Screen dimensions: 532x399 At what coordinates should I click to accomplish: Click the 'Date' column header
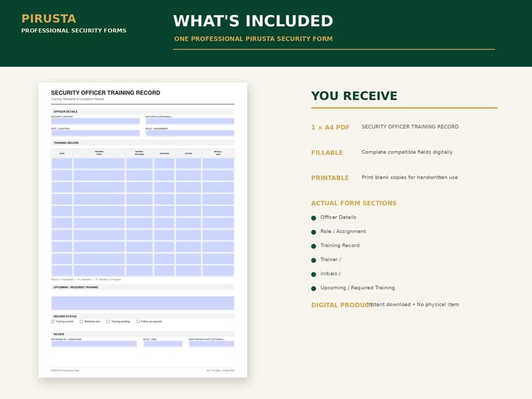pos(62,153)
